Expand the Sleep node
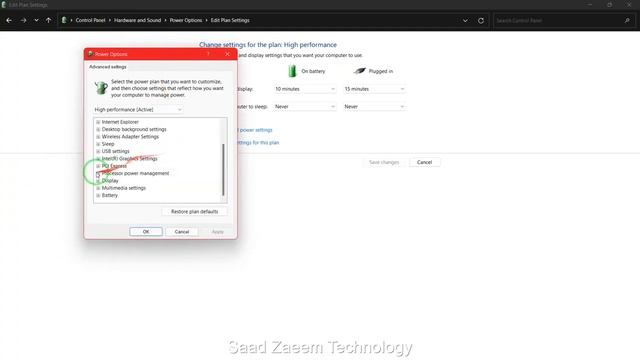This screenshot has height=360, width=640. (98, 144)
